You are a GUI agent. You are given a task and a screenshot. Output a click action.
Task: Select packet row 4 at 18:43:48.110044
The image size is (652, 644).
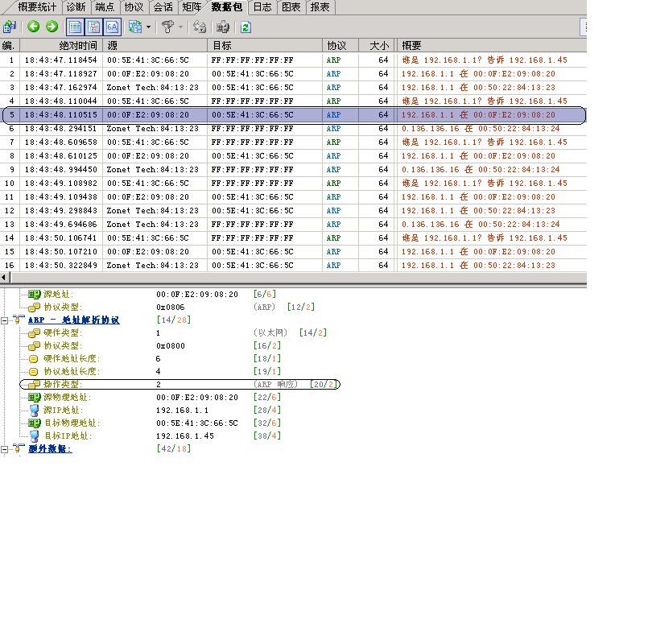coord(293,101)
